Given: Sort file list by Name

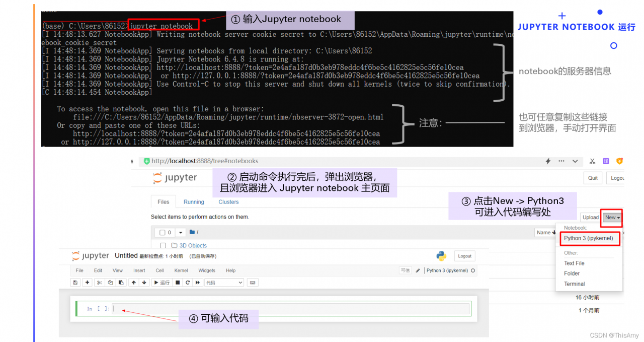Looking at the screenshot, I should click(x=546, y=233).
